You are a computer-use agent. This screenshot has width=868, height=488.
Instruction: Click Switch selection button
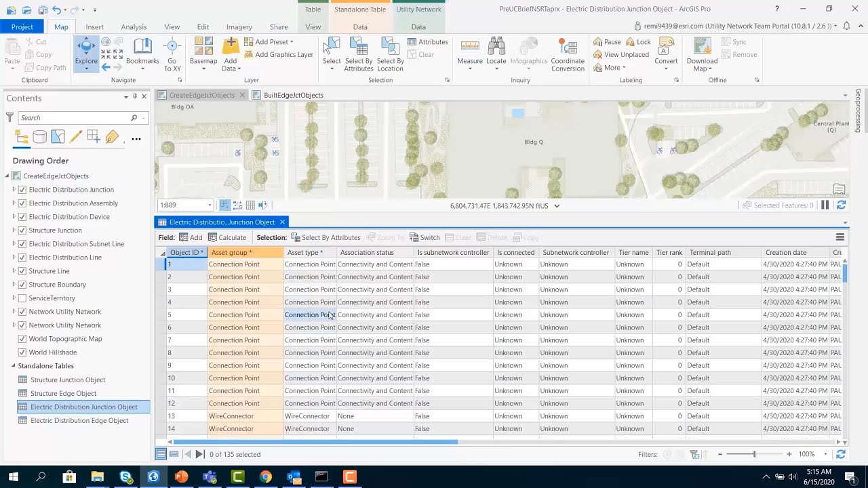pyautogui.click(x=425, y=237)
